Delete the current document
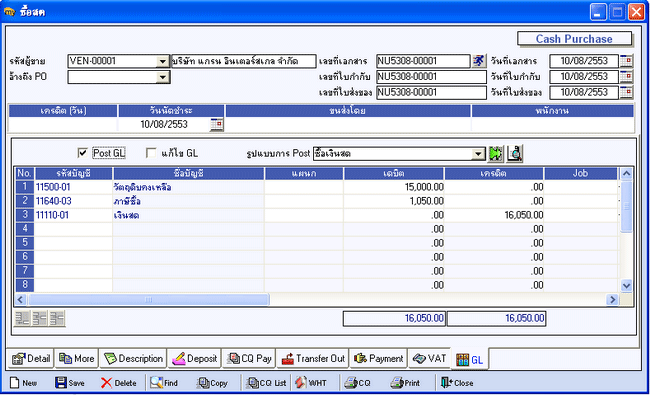 [119, 383]
